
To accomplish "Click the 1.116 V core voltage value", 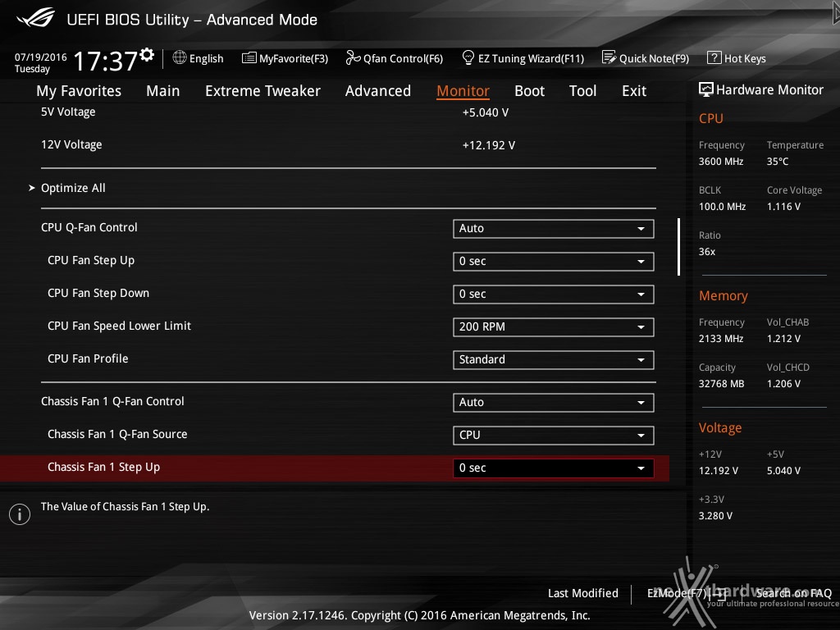I will point(783,206).
